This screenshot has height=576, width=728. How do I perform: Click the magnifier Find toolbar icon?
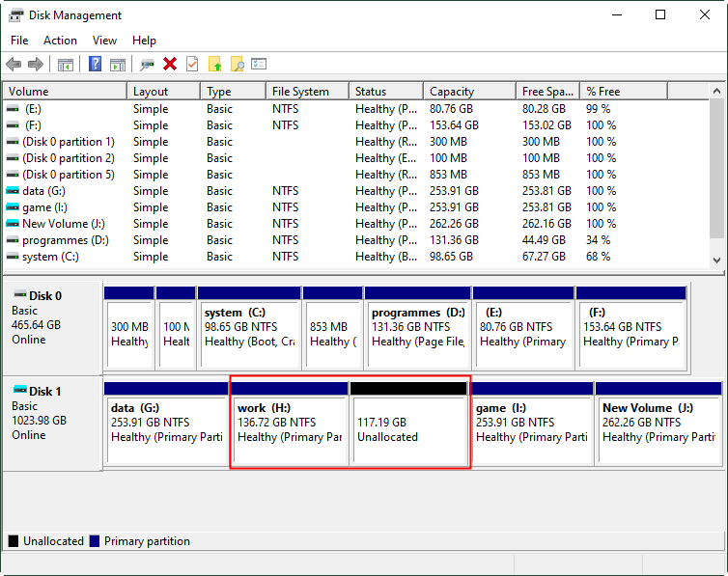(238, 64)
